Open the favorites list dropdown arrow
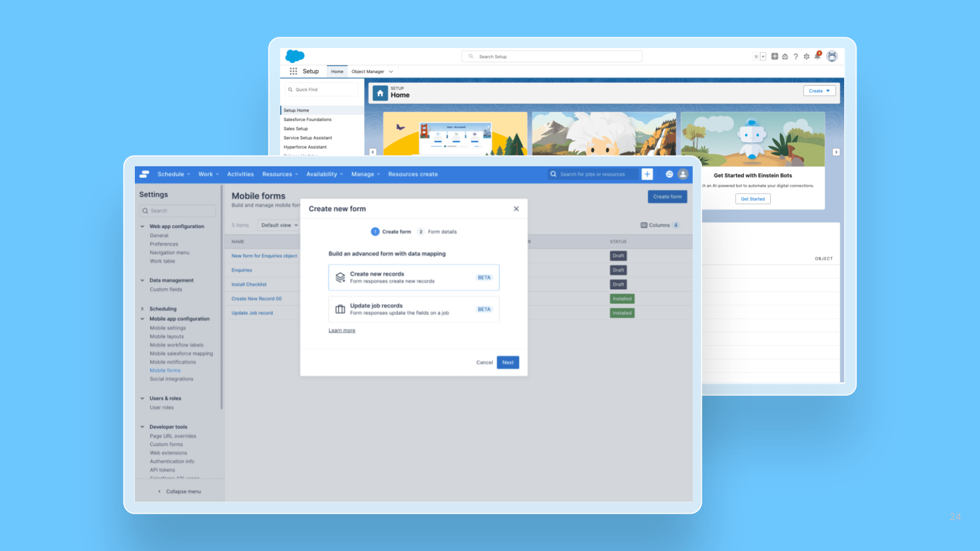Viewport: 980px width, 551px height. (763, 57)
